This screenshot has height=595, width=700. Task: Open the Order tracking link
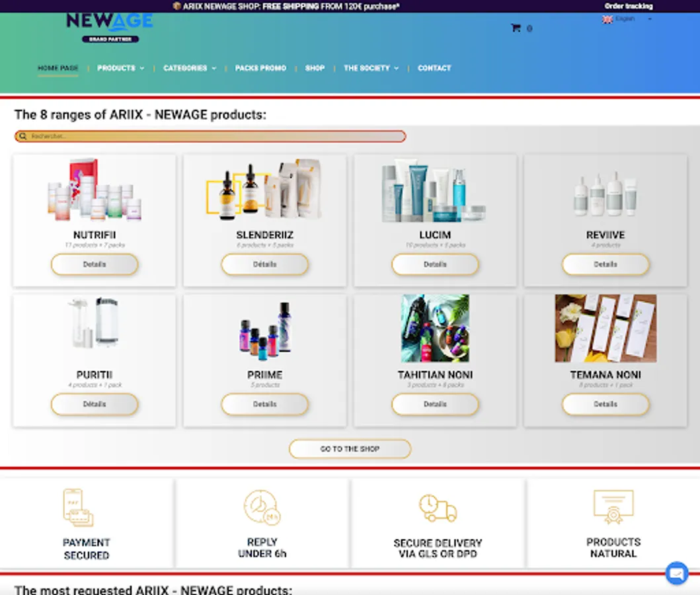pyautogui.click(x=629, y=6)
